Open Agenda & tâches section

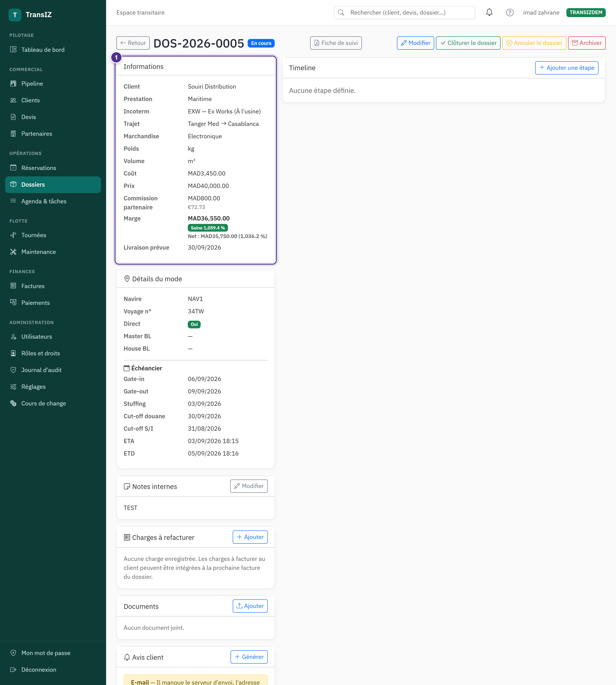click(53, 201)
